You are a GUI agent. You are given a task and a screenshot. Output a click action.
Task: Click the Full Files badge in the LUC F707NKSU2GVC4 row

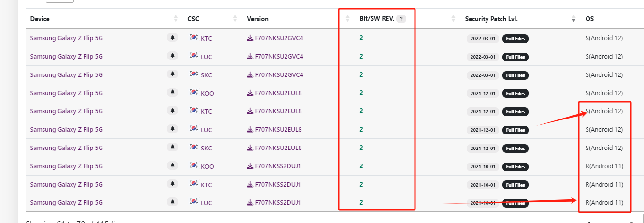coord(515,57)
